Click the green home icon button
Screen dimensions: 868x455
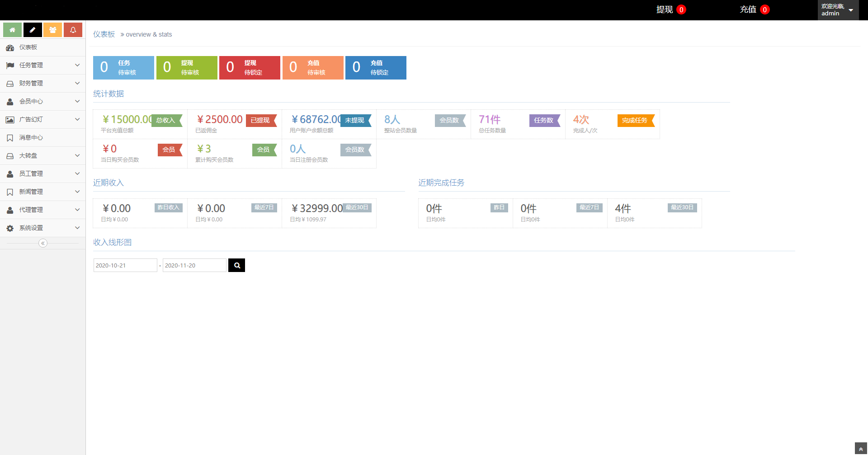click(x=12, y=30)
